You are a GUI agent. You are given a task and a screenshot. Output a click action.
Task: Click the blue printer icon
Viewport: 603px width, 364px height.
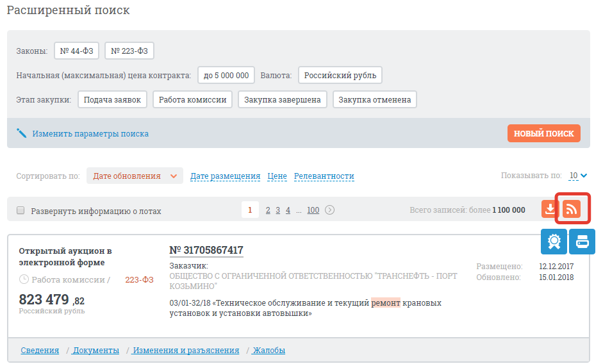tap(582, 242)
